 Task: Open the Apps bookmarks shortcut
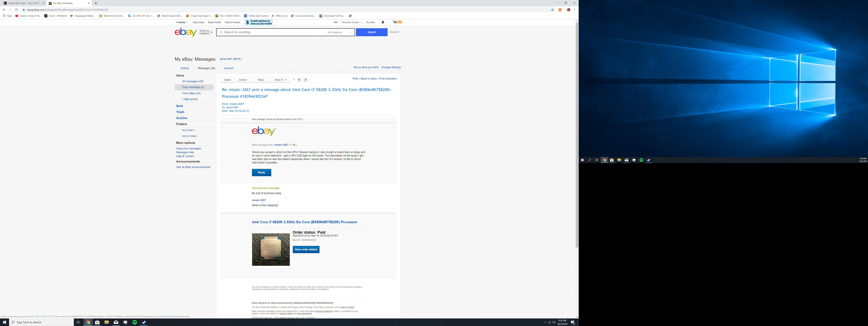point(7,16)
